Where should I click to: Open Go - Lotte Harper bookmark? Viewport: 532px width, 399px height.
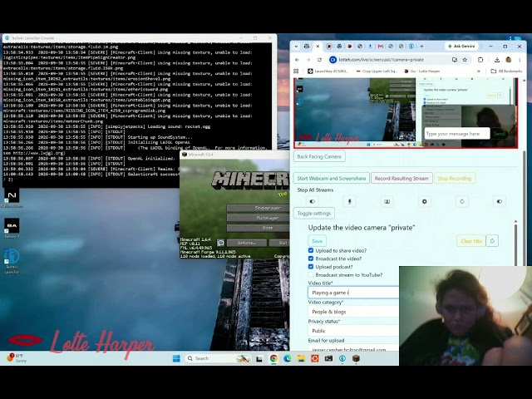422,71
